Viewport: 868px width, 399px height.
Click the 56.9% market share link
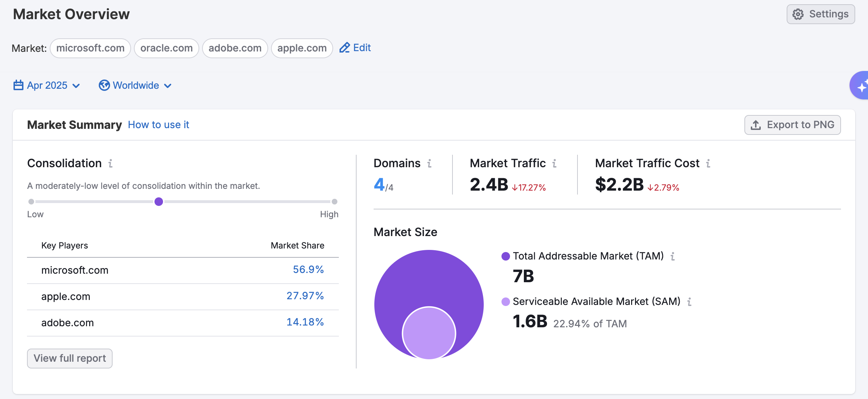tap(308, 270)
